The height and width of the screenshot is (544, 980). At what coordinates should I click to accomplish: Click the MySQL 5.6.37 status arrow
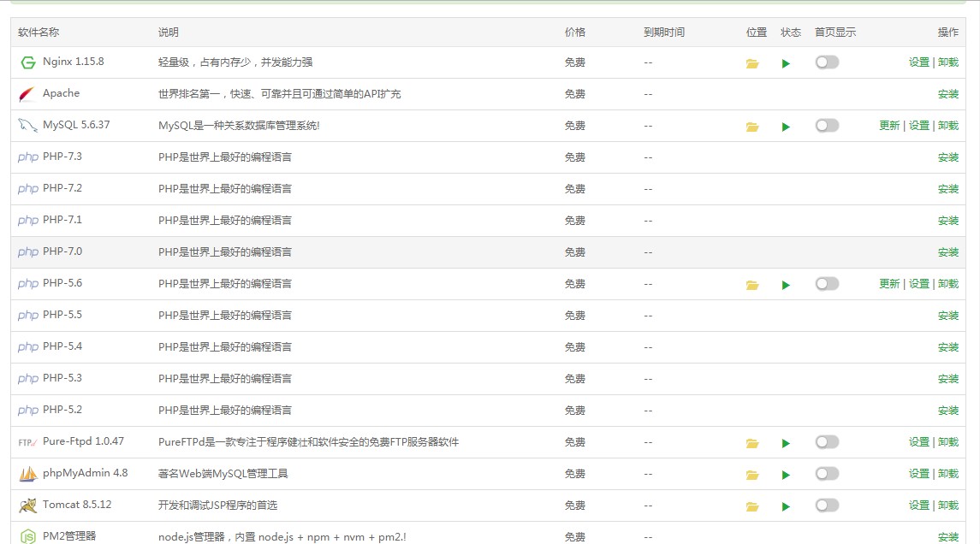pyautogui.click(x=786, y=127)
